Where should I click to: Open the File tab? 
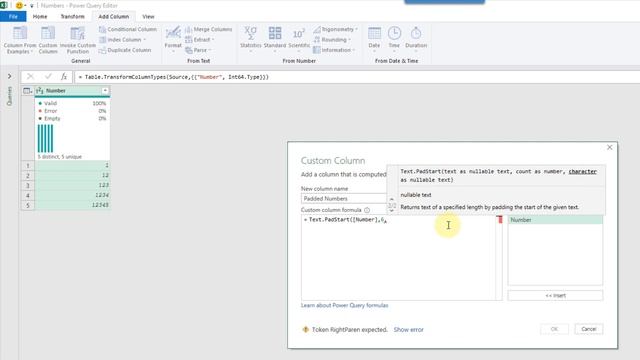13,16
